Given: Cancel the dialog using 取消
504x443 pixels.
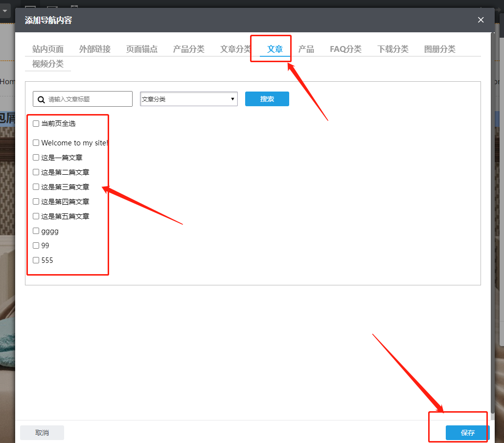Looking at the screenshot, I should click(x=42, y=433).
